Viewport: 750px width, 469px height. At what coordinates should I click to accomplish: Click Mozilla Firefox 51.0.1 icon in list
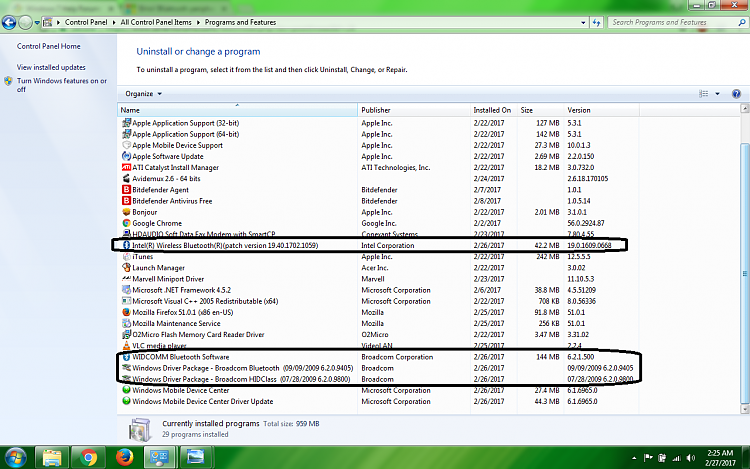click(x=126, y=313)
